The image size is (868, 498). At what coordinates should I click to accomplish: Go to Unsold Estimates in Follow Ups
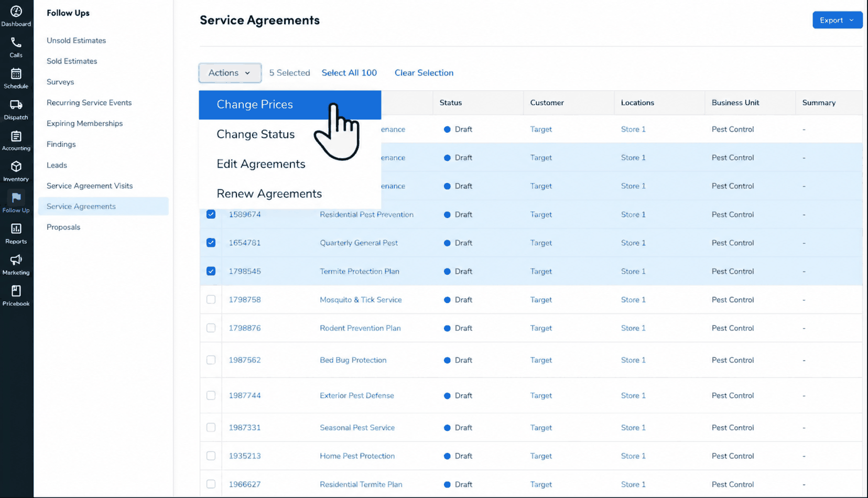[76, 40]
